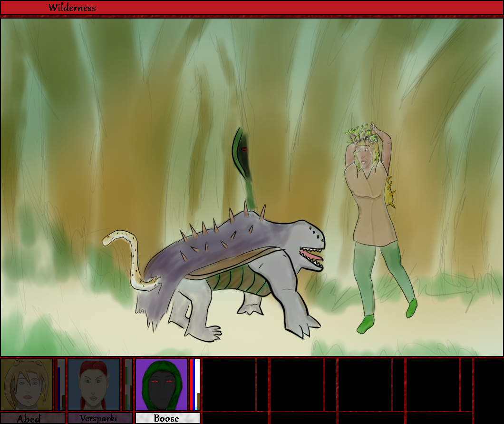The image size is (504, 424).
Task: Select Boose's hooded portrait
Action: pos(161,385)
